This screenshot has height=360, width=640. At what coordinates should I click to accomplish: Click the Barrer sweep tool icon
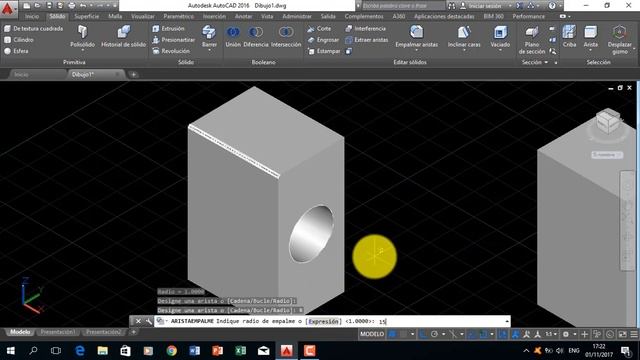point(209,32)
